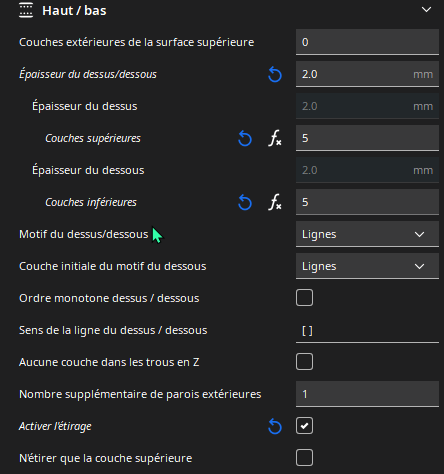Screen dimensions: 444x474
Task: Open Couche initiale du motif du dessous dropdown
Action: click(x=367, y=266)
